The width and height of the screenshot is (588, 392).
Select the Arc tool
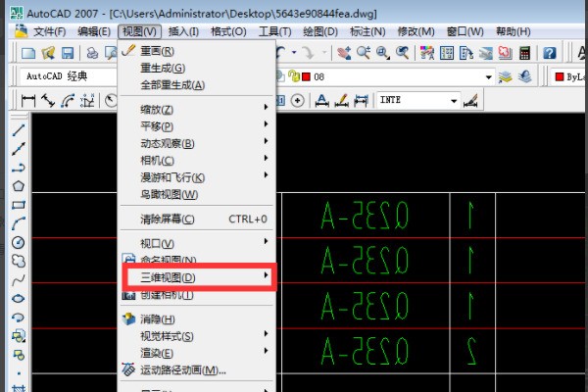coord(19,223)
